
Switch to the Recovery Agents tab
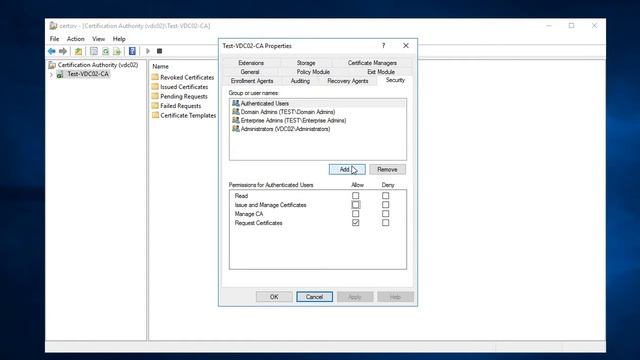pos(348,81)
